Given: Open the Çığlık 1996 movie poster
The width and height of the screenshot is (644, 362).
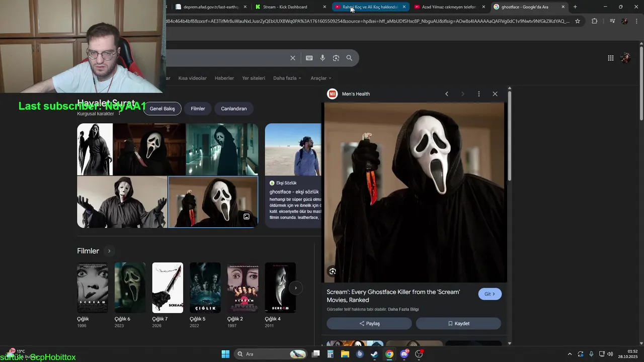Looking at the screenshot, I should coord(93,288).
